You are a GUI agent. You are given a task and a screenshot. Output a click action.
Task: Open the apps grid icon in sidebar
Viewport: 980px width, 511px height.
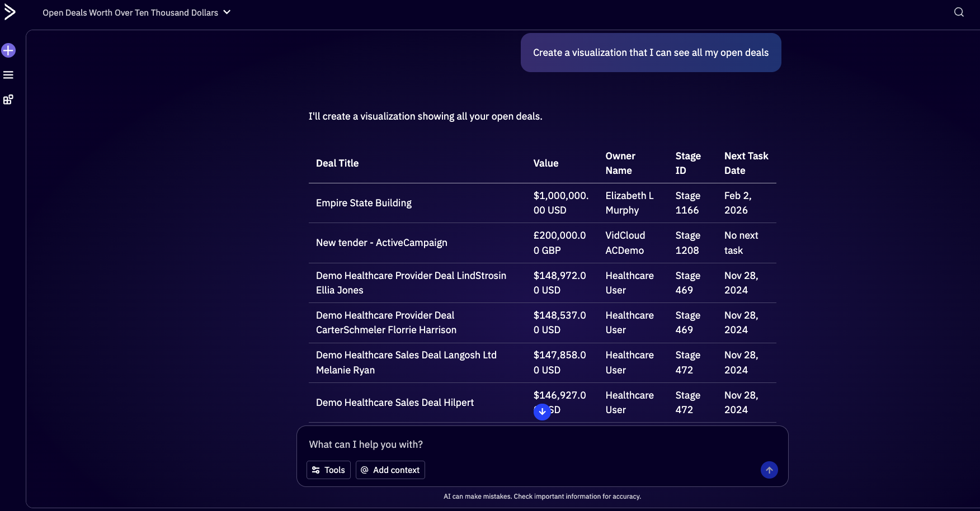8,100
